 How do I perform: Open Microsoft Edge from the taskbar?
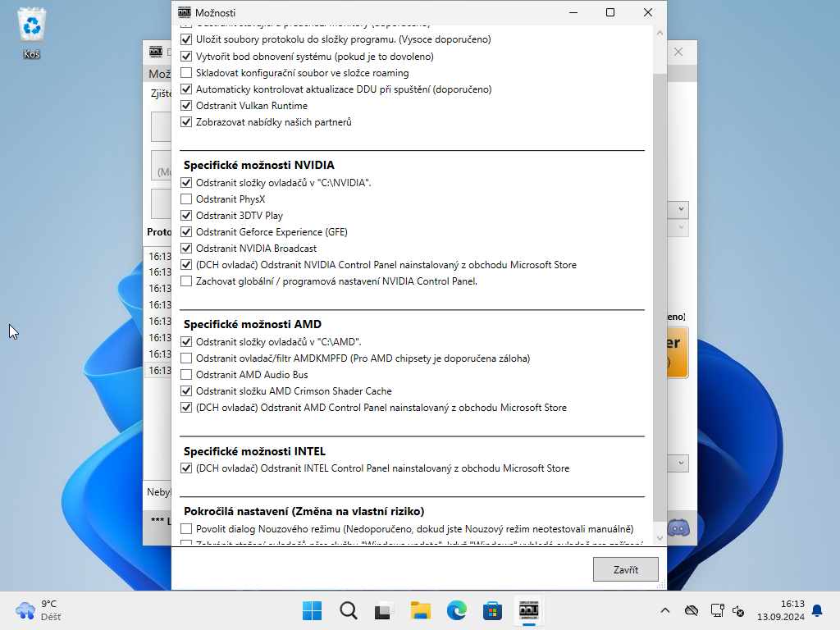pos(456,610)
